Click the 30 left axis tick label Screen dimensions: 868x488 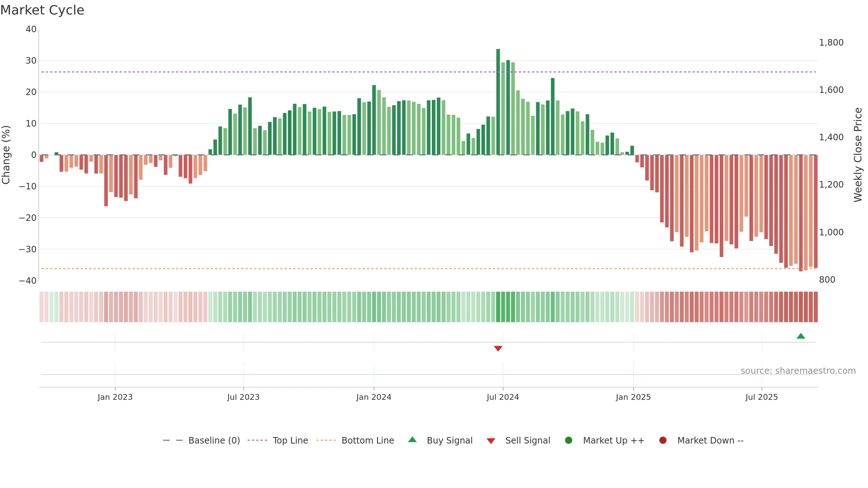point(31,61)
